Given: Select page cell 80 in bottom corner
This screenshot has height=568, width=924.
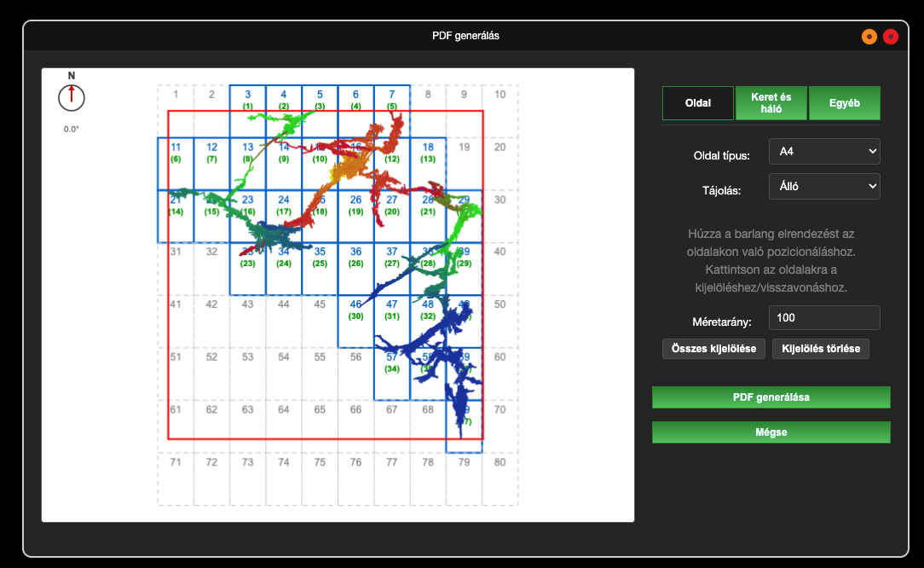Looking at the screenshot, I should (x=500, y=479).
